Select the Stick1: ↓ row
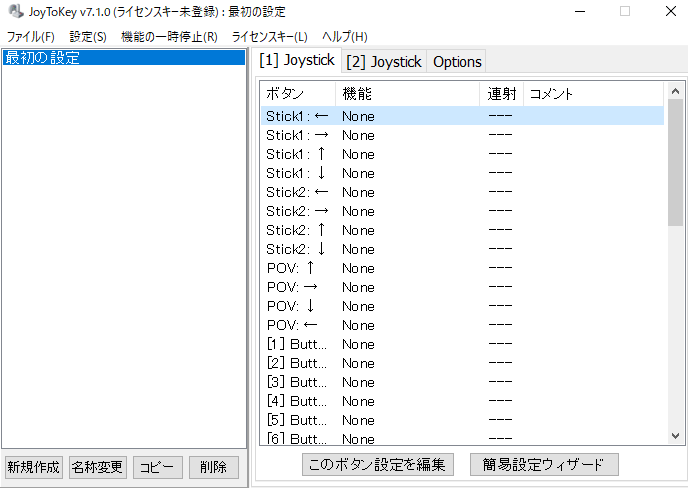Image resolution: width=688 pixels, height=488 pixels. coord(462,173)
